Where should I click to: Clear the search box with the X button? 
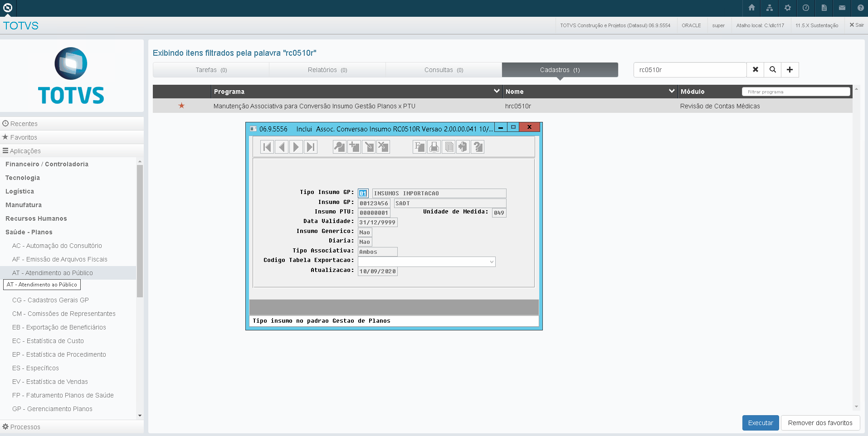[756, 70]
